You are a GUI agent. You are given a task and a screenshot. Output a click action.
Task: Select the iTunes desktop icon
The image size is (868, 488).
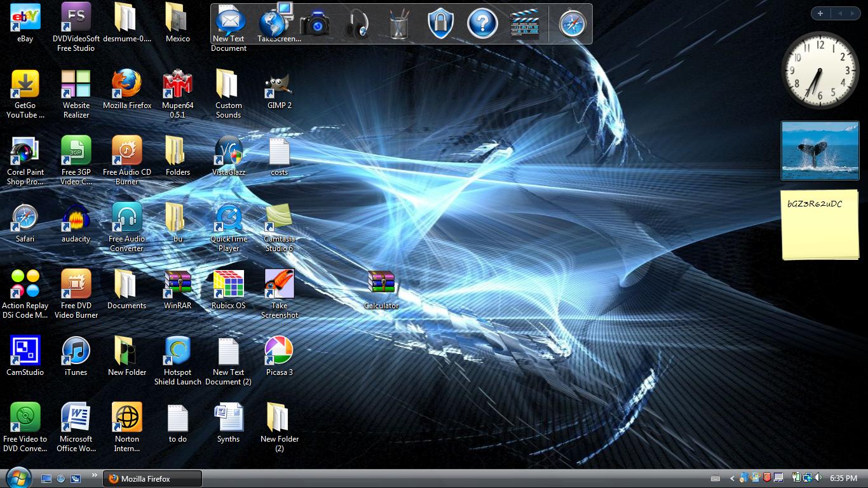click(76, 352)
